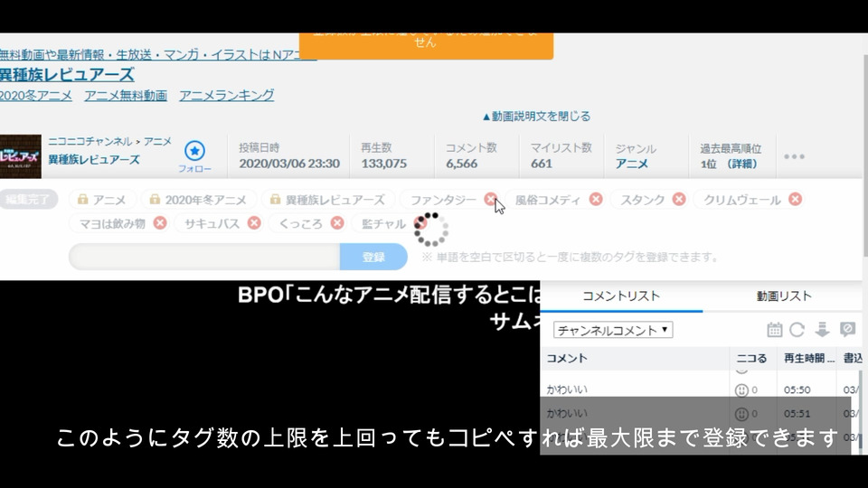
Task: Open the channel thumbnail image
Action: [x=21, y=156]
